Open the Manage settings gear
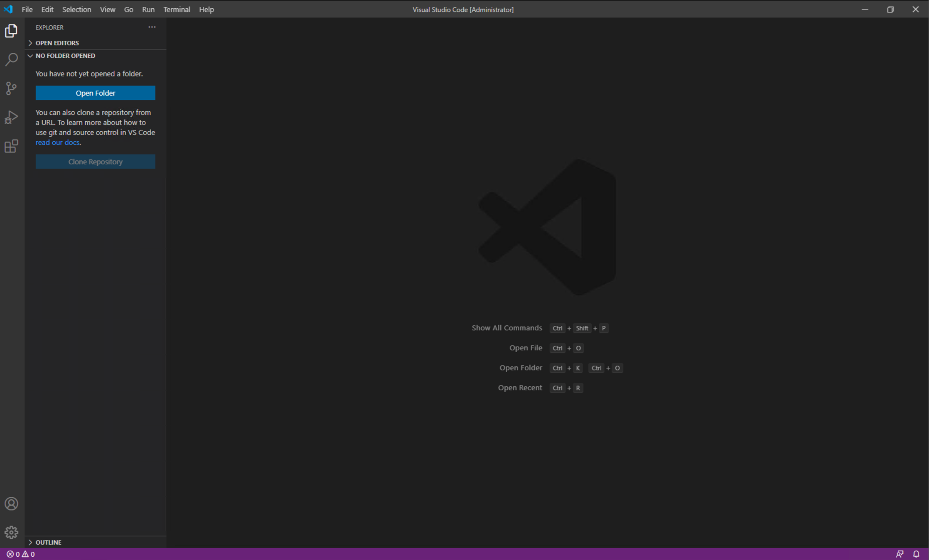 [x=11, y=532]
